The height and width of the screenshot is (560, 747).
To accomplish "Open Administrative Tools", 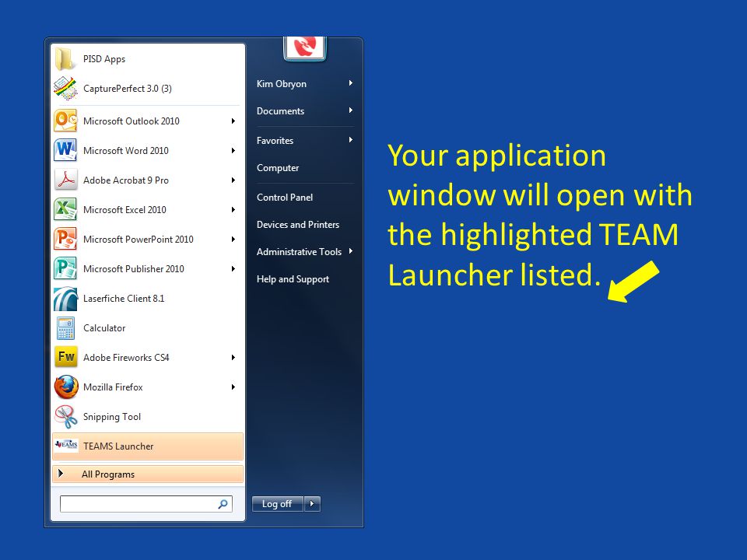I will point(299,251).
